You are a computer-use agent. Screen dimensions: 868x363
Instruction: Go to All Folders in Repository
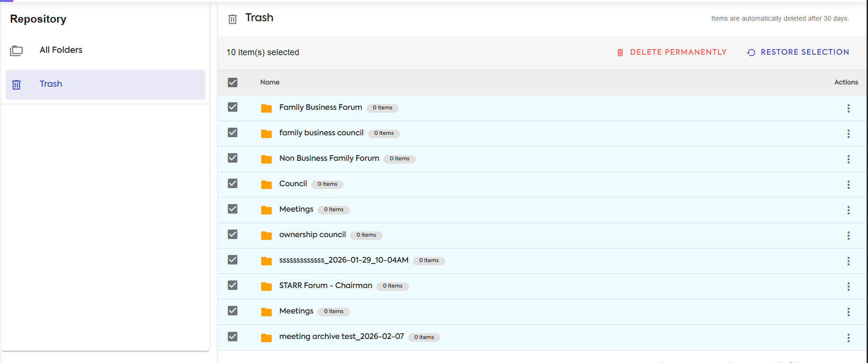[61, 50]
